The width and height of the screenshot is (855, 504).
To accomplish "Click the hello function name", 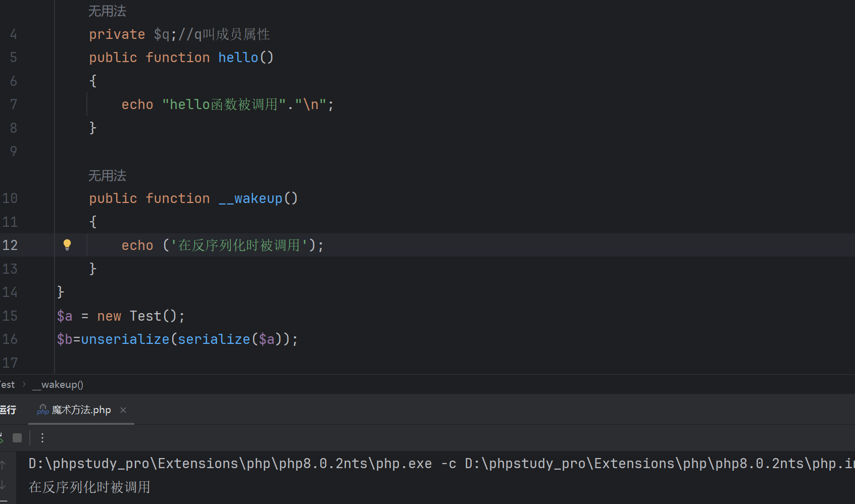I will pyautogui.click(x=238, y=58).
